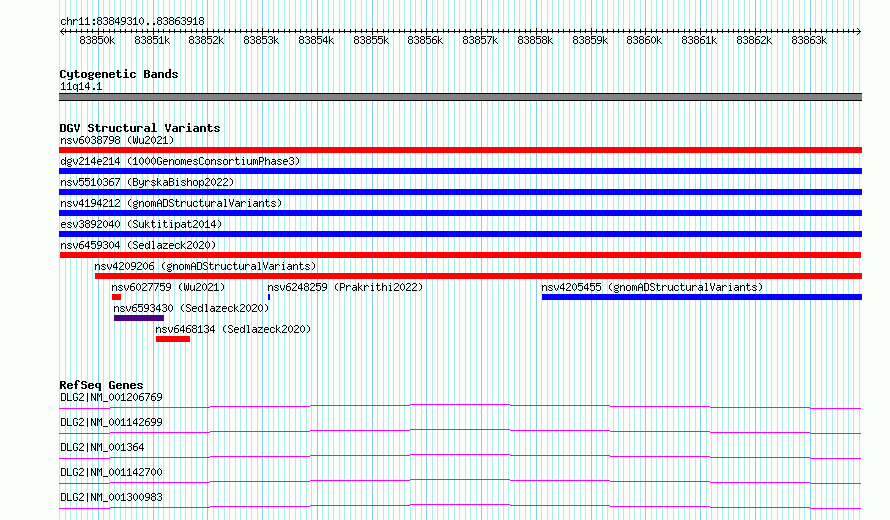Click the 83863k ruler tick label
The height and width of the screenshot is (520, 890).
coord(809,41)
